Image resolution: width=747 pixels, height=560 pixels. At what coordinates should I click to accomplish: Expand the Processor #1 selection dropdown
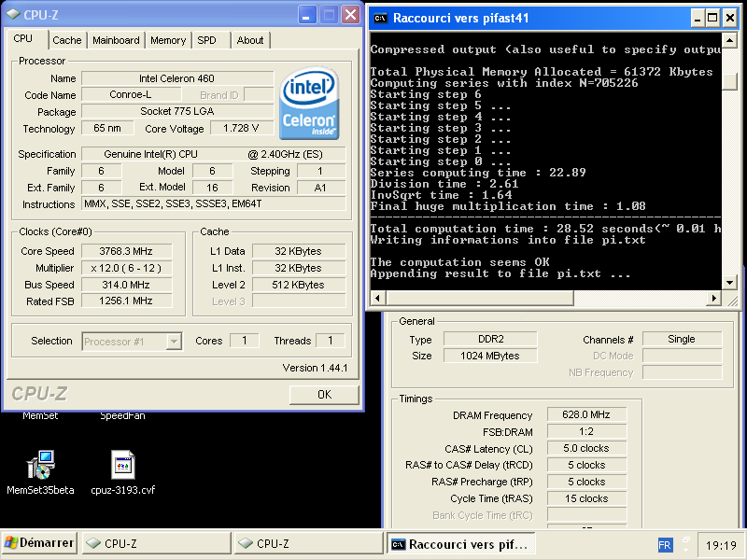coord(174,342)
